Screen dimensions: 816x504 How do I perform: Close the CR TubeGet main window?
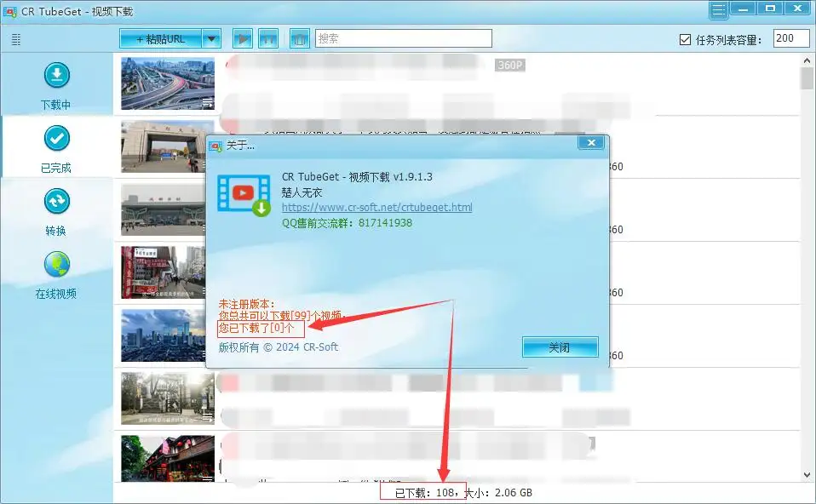pos(797,9)
